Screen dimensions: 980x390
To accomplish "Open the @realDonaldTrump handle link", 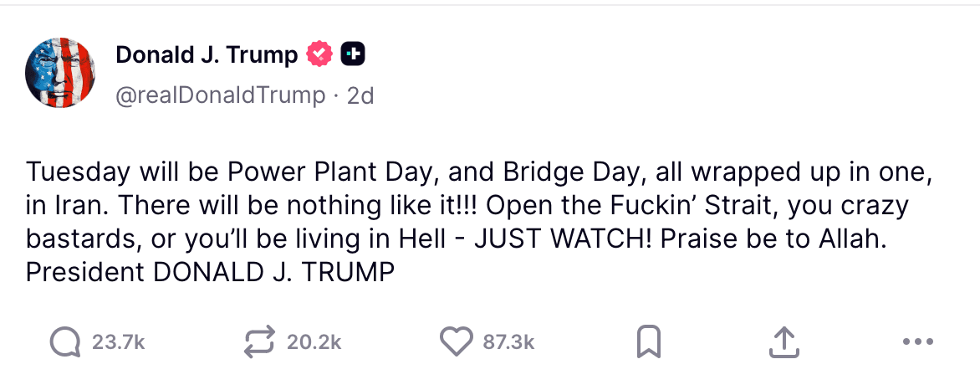I will [x=219, y=96].
